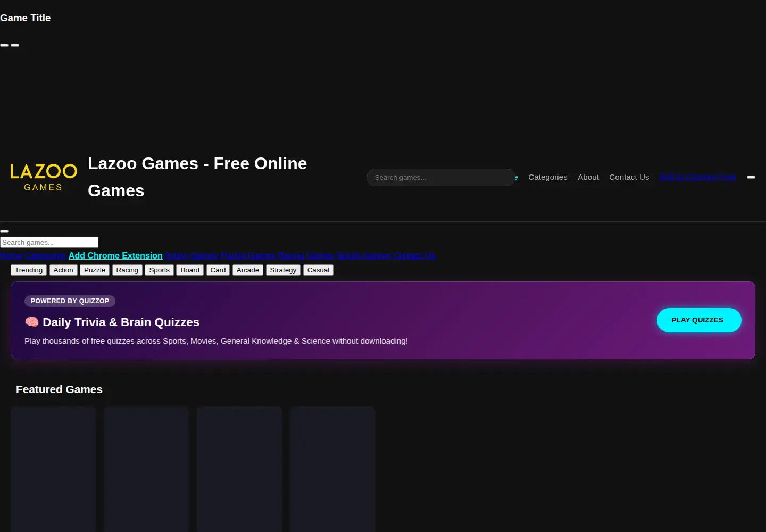
Task: Click the Powered by Quizzop badge
Action: pyautogui.click(x=70, y=301)
